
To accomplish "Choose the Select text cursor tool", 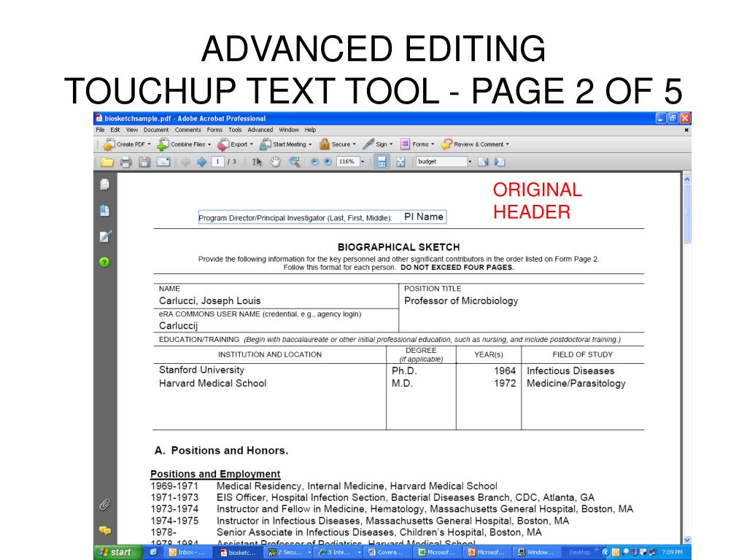I will [257, 162].
